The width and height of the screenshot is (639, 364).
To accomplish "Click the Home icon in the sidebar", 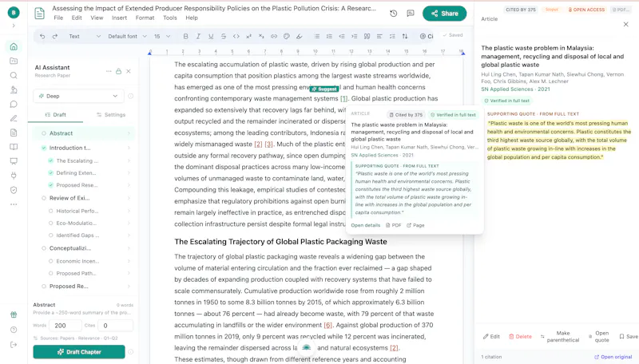I will coord(14,46).
